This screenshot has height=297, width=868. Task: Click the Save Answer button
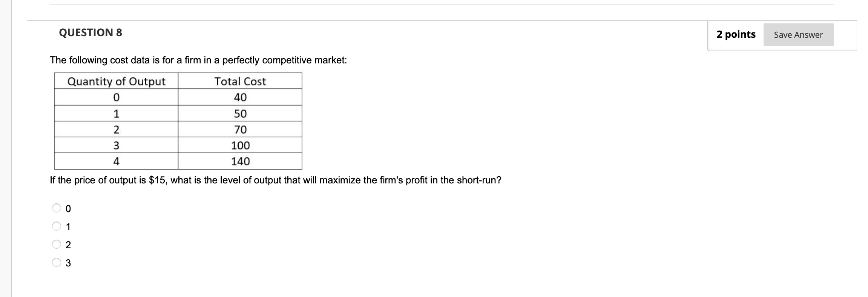point(798,34)
